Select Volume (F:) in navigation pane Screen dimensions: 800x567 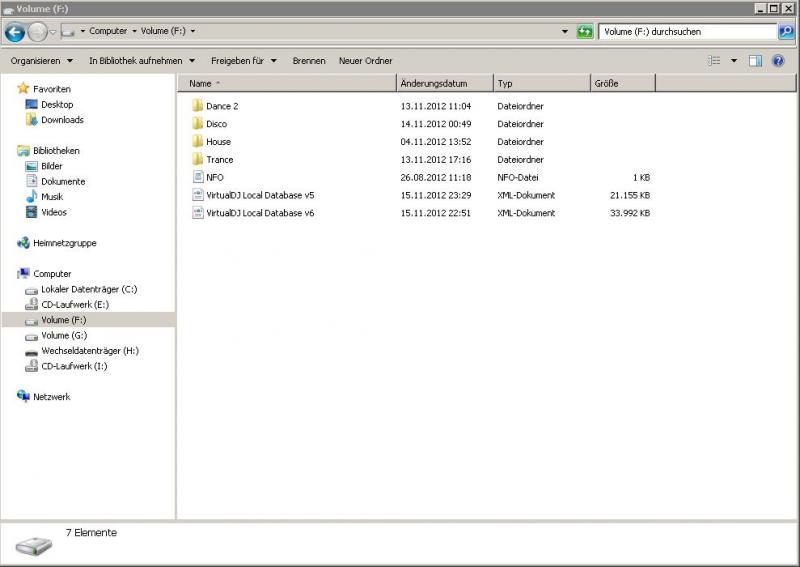(89, 319)
